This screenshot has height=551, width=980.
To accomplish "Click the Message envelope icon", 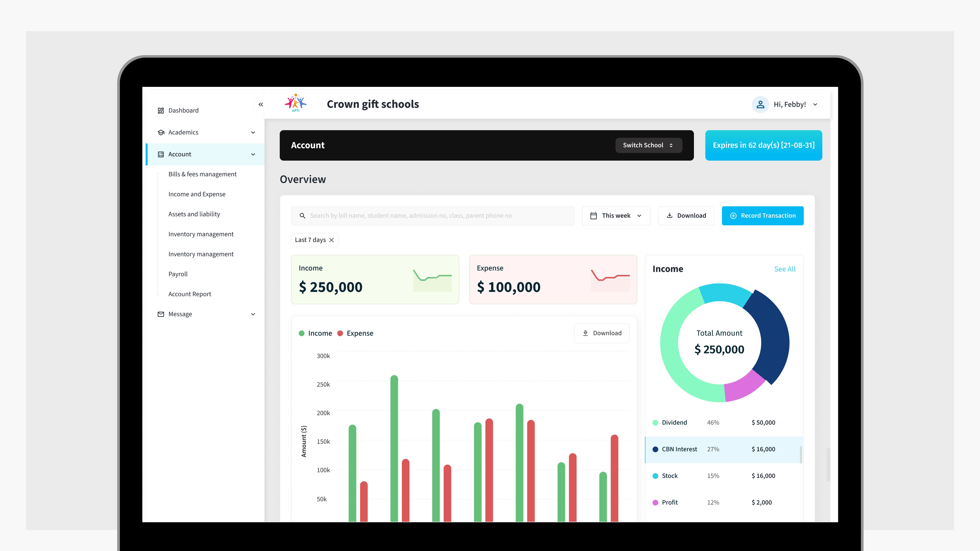I will point(161,314).
